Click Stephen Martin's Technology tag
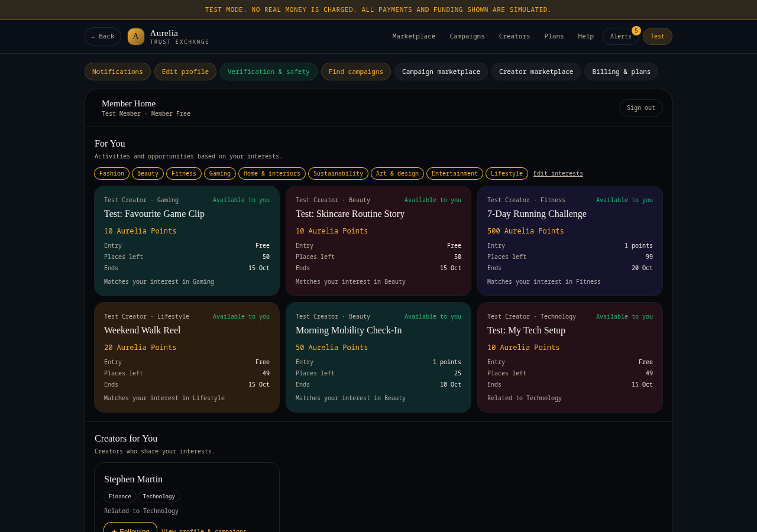This screenshot has height=532, width=757. pos(159,497)
